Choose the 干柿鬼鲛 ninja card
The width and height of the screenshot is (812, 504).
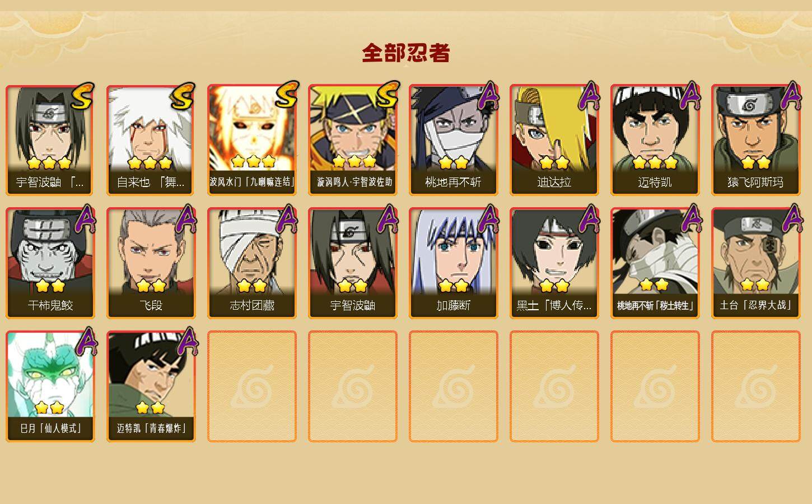tap(50, 263)
